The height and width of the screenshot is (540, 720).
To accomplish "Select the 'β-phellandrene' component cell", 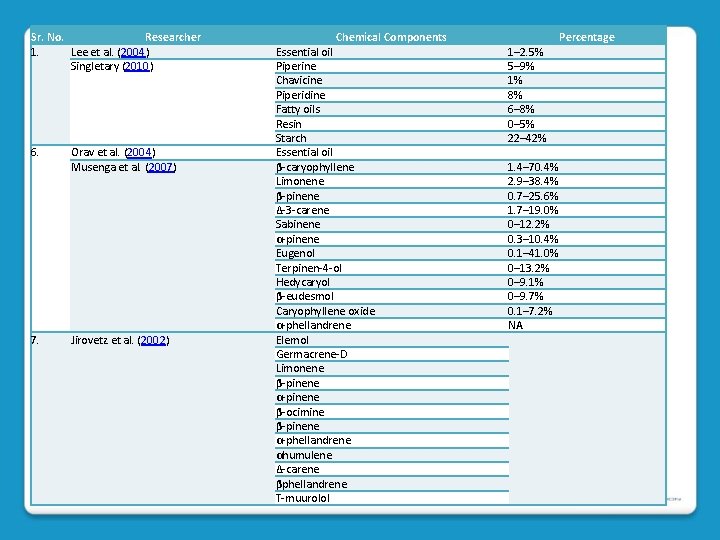I will click(392, 484).
